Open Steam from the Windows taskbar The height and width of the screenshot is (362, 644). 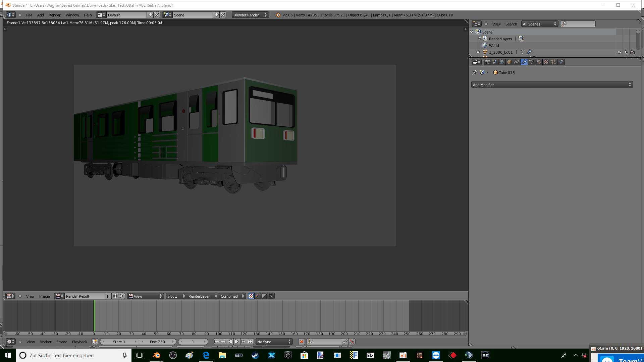(255, 355)
